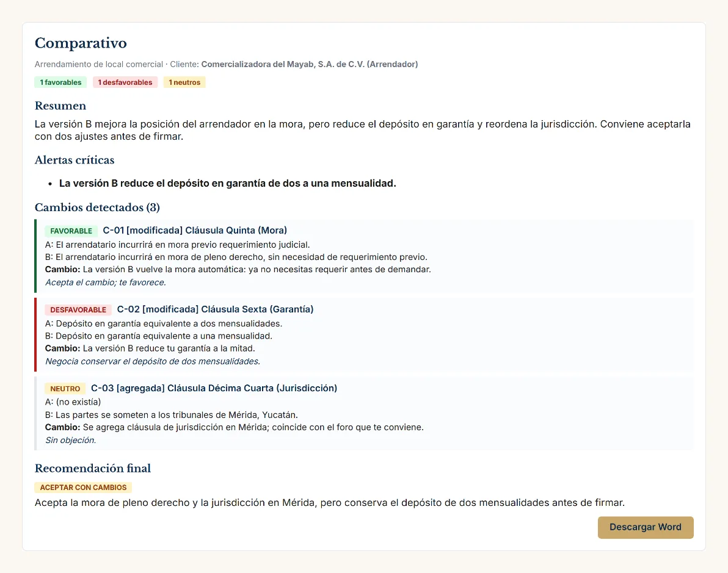Click the summary paragraph about versión B

coord(363,130)
